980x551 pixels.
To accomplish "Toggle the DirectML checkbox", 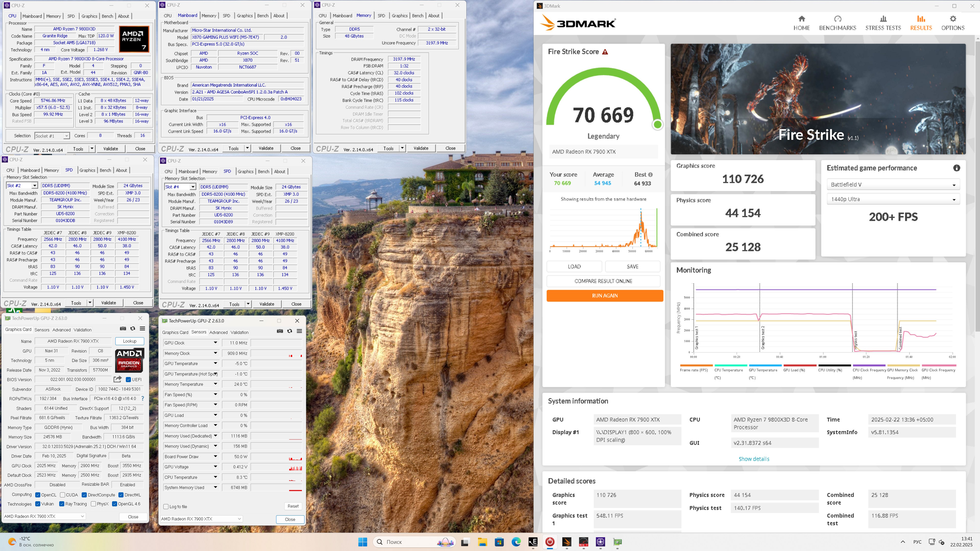I will 121,495.
